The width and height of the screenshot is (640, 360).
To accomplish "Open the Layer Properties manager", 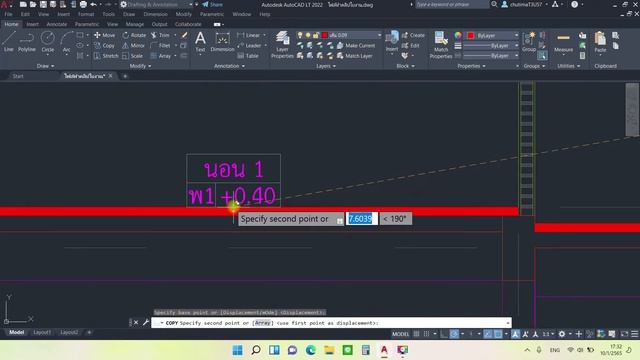I will pos(282,45).
